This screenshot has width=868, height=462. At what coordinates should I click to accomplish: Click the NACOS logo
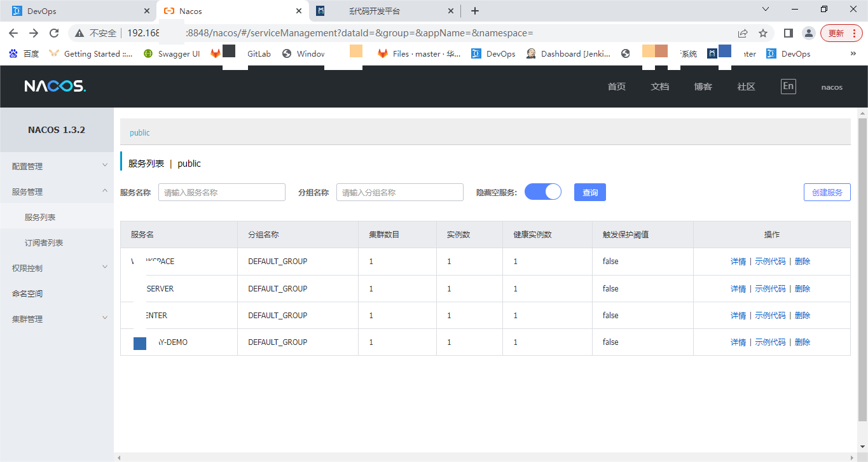55,86
